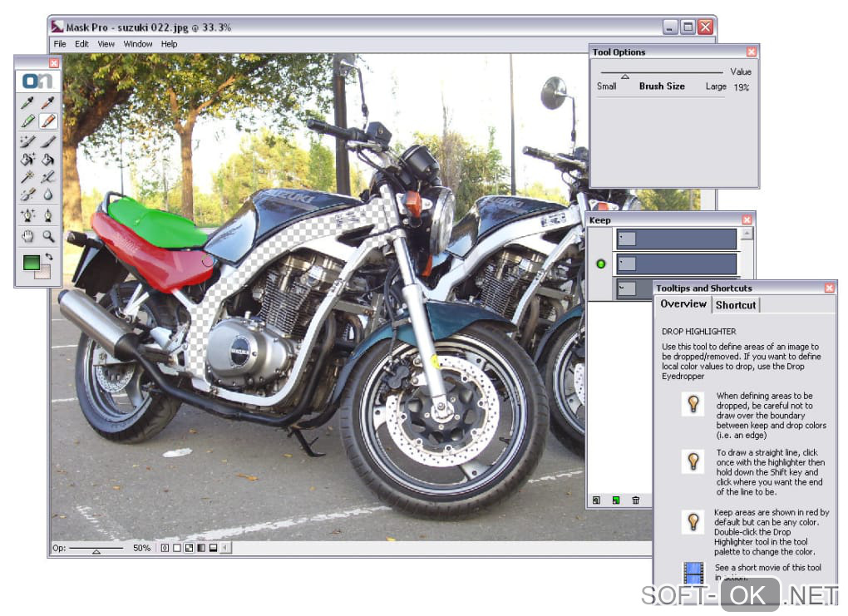The width and height of the screenshot is (848, 616).
Task: Click the first lightbulb tip icon
Action: 693,403
